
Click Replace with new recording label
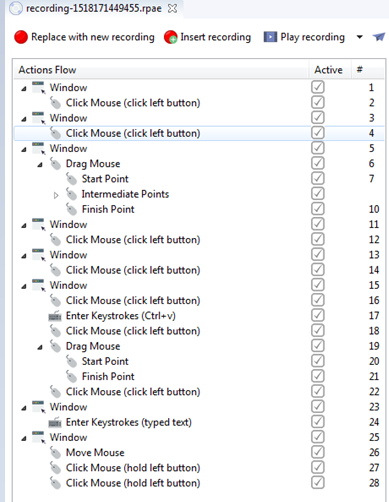click(93, 37)
